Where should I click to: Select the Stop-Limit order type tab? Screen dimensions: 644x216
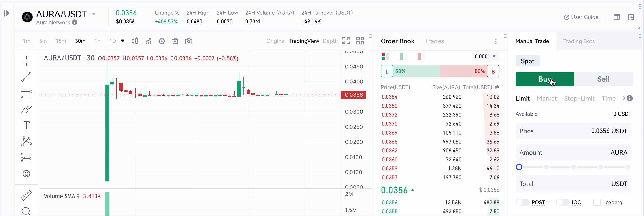pyautogui.click(x=579, y=98)
